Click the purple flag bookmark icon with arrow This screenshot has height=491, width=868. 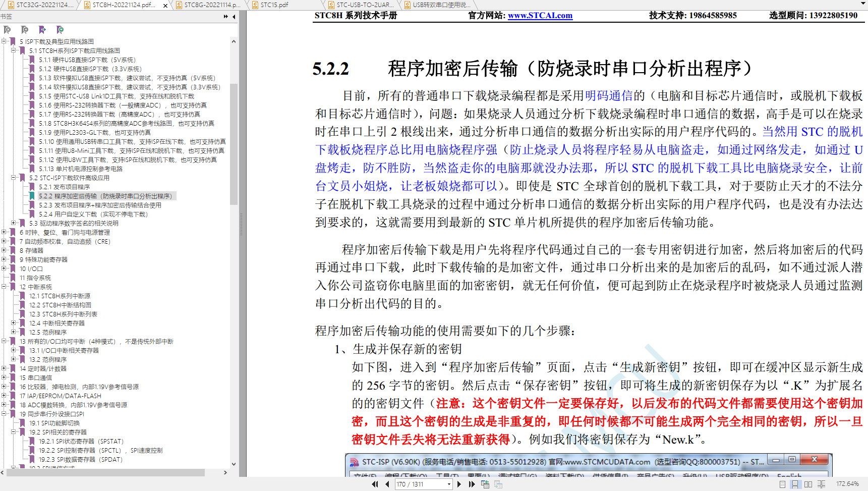pyautogui.click(x=42, y=30)
